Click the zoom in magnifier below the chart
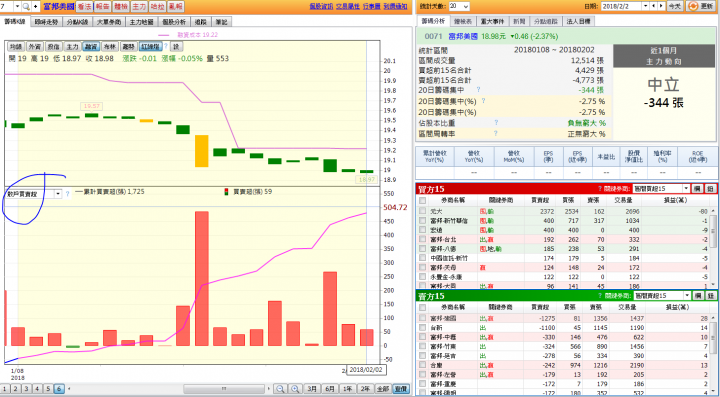Viewport: 720px width, 397px height. 295,389
